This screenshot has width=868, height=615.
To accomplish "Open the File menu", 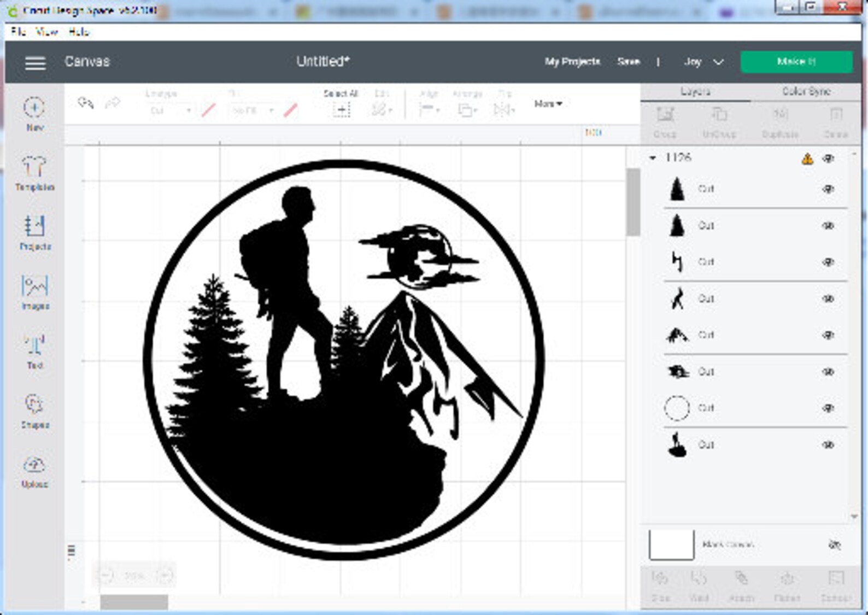I will point(17,32).
